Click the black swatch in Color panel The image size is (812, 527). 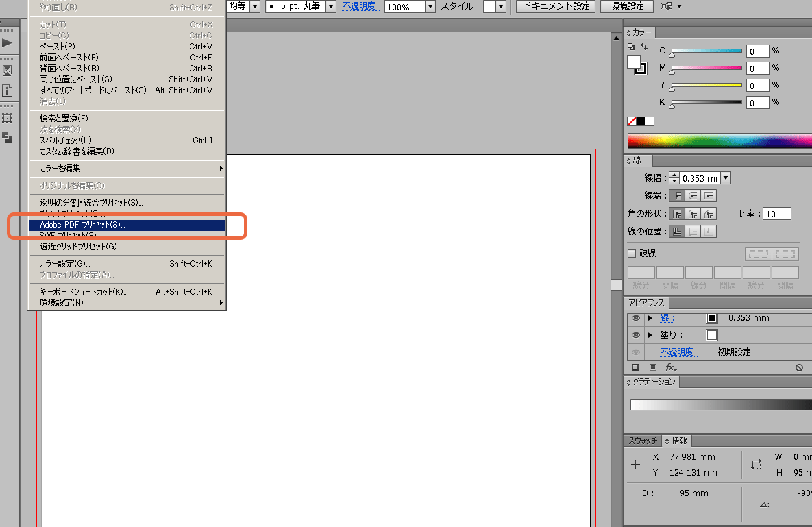pyautogui.click(x=641, y=121)
